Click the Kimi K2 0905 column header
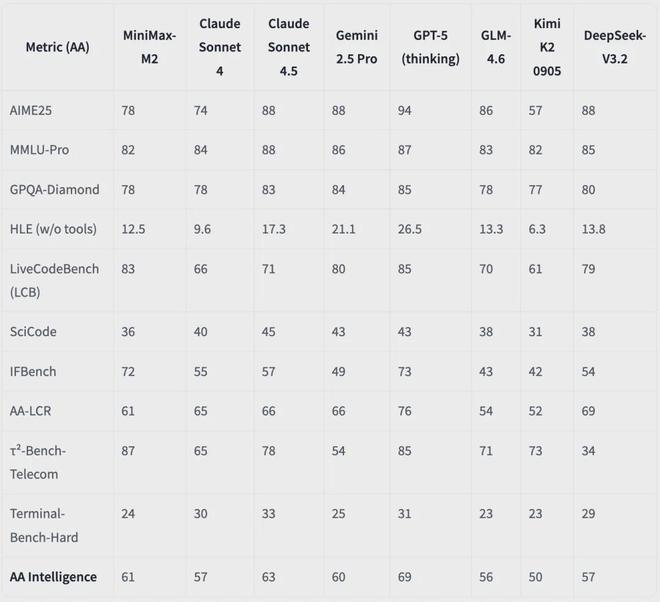 (547, 48)
